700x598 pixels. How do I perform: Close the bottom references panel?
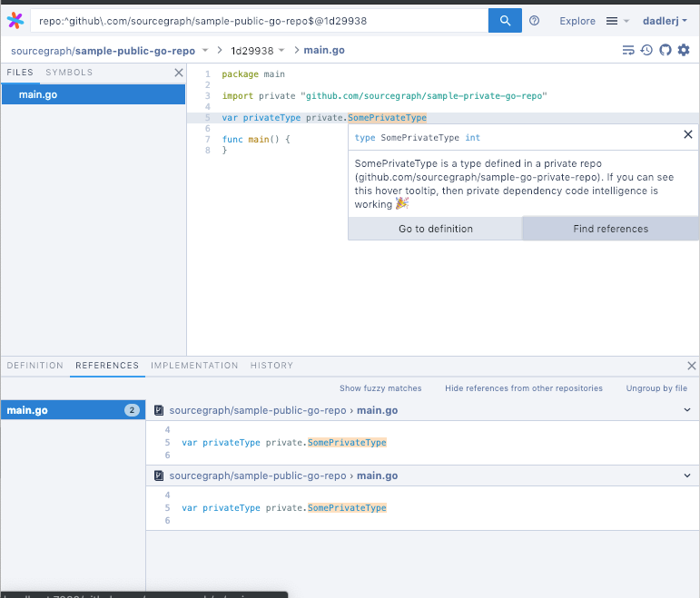click(692, 366)
